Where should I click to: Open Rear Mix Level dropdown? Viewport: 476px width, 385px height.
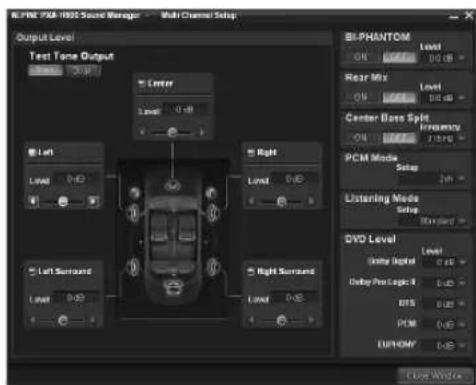tap(462, 98)
